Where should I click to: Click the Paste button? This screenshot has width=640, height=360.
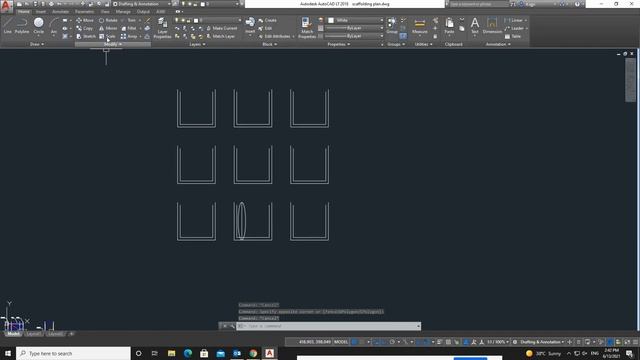tap(449, 25)
